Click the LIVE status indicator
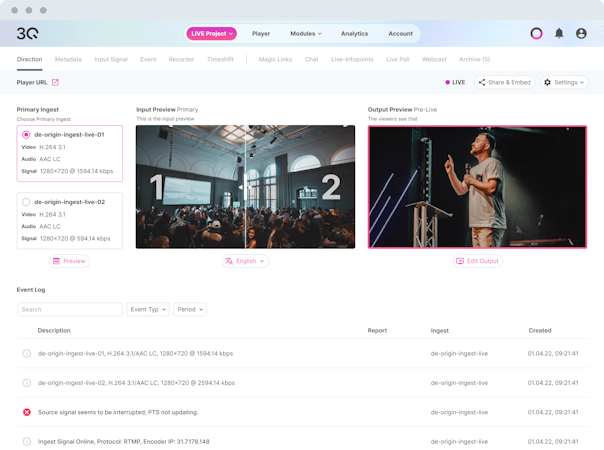 455,82
